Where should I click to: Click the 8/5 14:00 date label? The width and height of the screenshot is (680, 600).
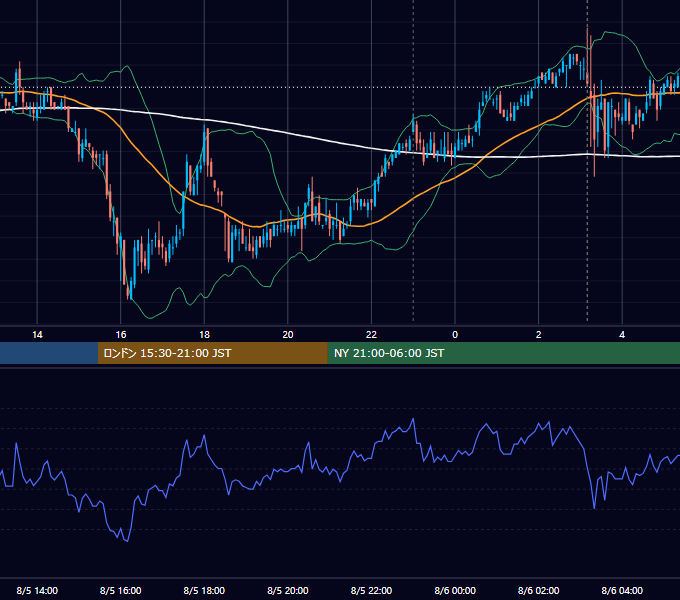pos(37,590)
